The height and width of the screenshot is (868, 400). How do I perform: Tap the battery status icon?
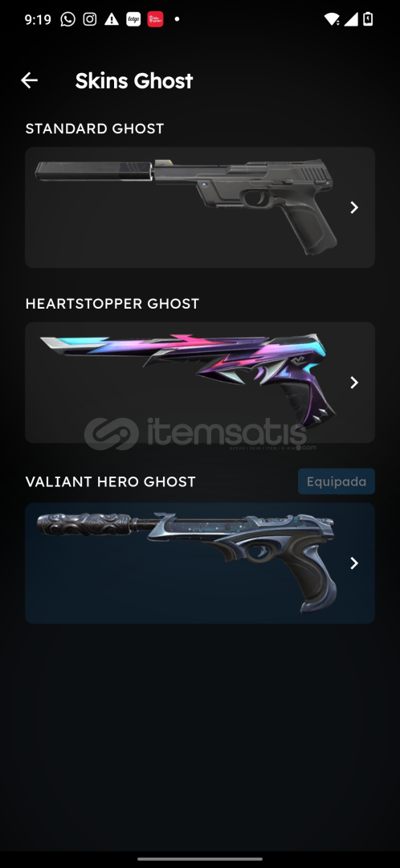pyautogui.click(x=368, y=19)
